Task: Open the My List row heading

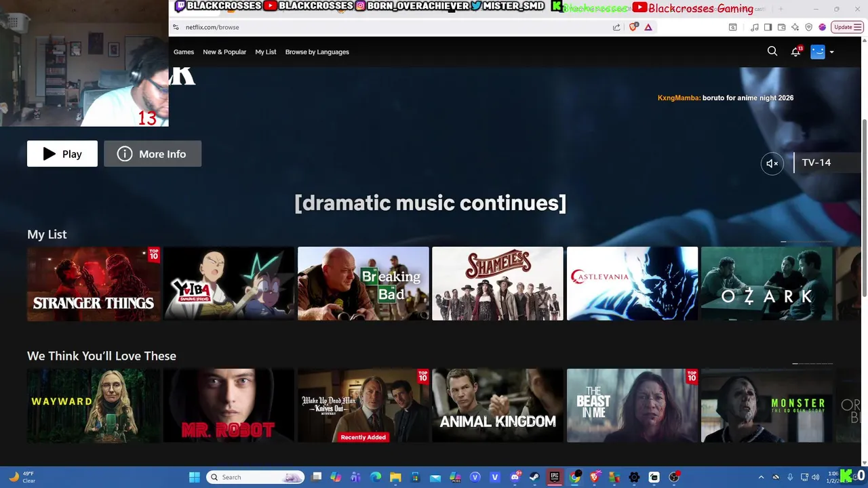Action: [47, 235]
